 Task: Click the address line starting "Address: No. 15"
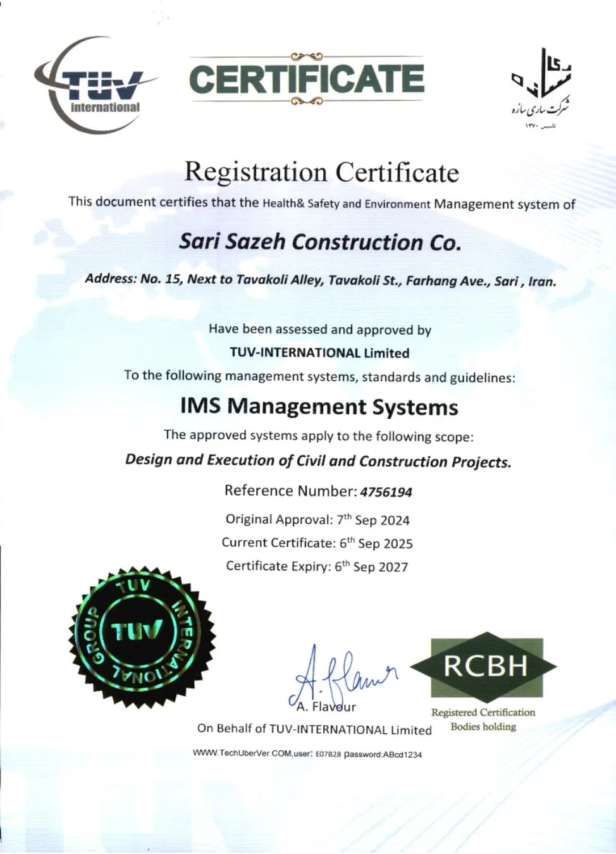(321, 280)
